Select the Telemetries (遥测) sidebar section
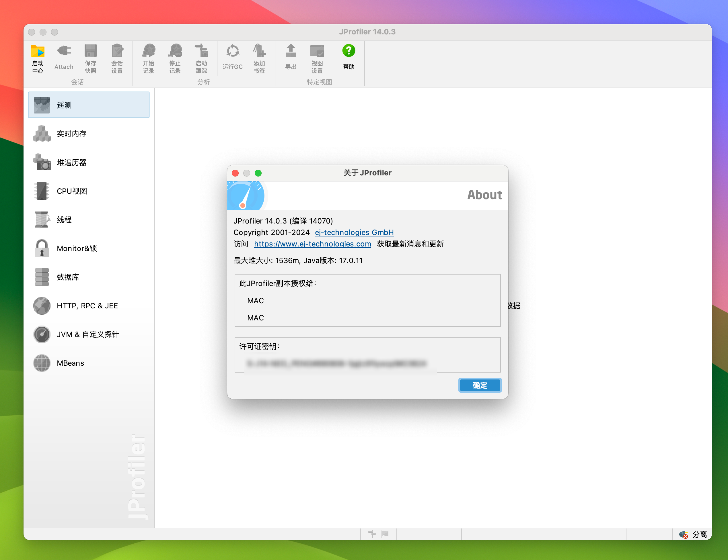Screen dimensions: 728x560 pyautogui.click(x=89, y=105)
